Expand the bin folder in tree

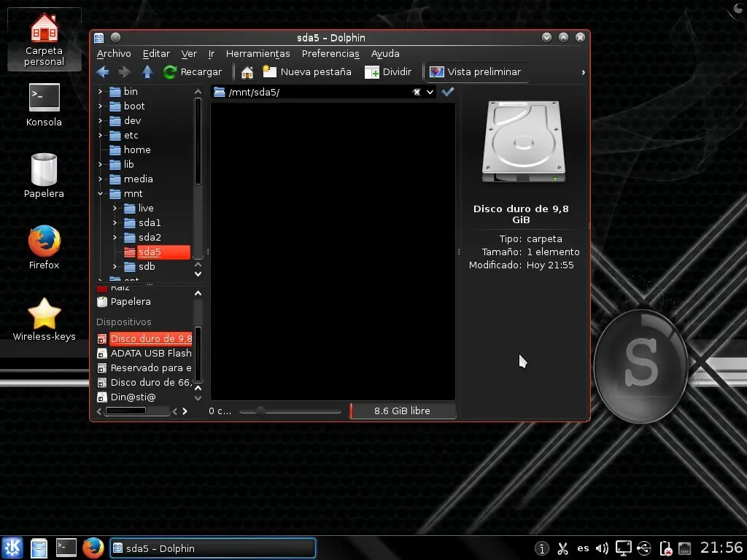pos(100,91)
